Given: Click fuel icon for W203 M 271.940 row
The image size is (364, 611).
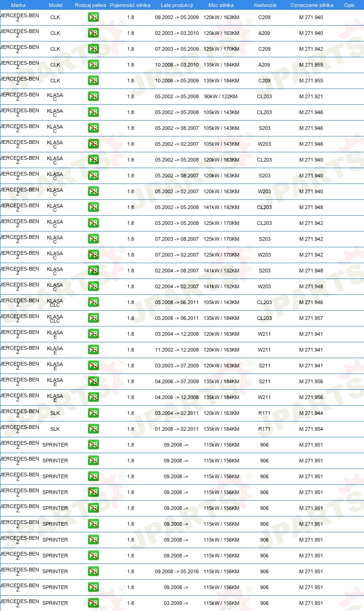Looking at the screenshot, I should [93, 192].
